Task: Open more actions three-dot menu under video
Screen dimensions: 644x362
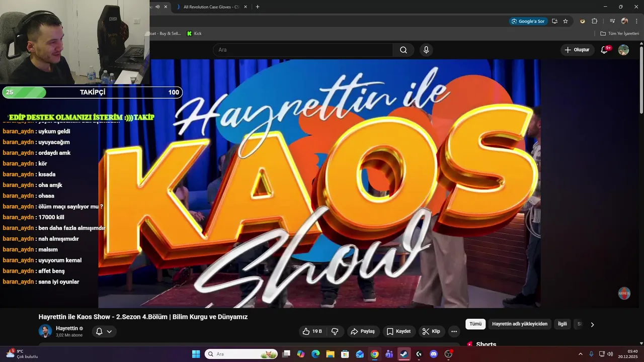Action: [454, 331]
